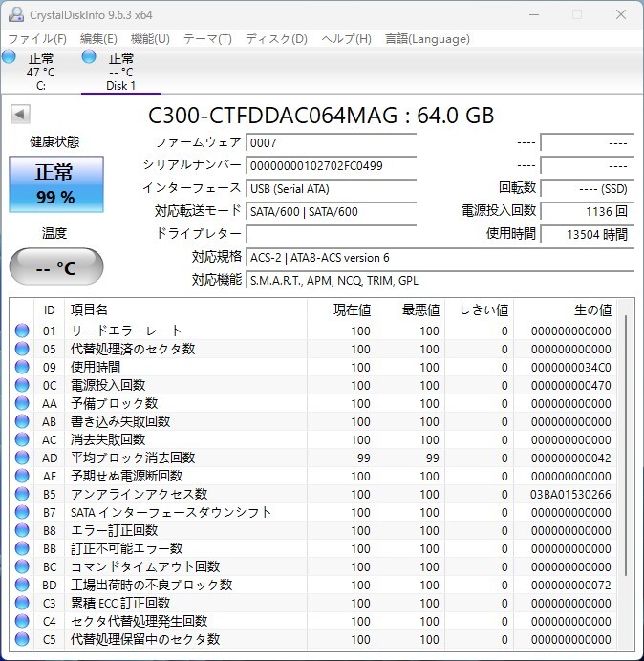Screen dimensions: 644x661
Task: Open the テーマ(T) menu
Action: tap(207, 39)
